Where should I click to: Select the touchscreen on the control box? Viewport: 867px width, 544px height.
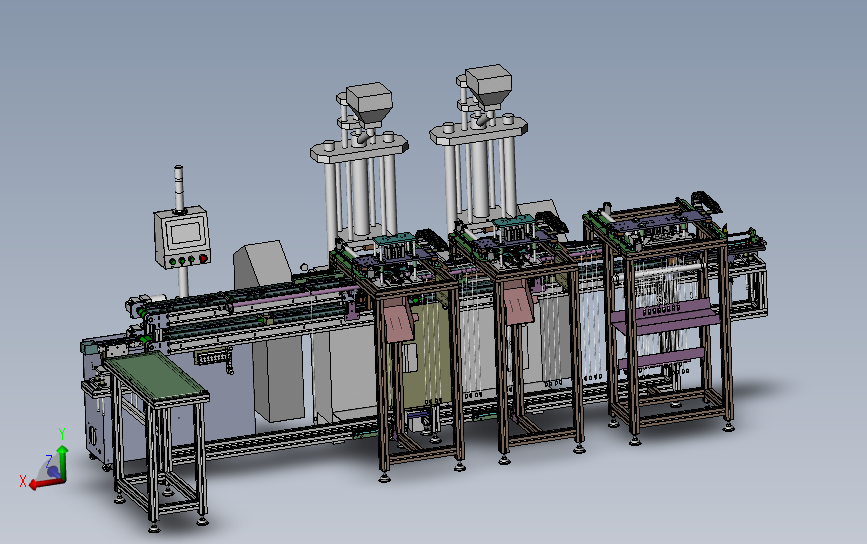coord(185,233)
